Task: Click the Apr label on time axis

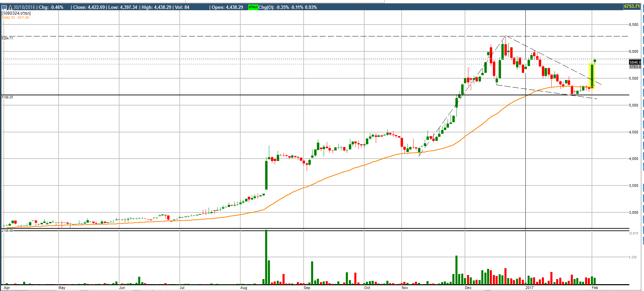Action: coord(7,288)
